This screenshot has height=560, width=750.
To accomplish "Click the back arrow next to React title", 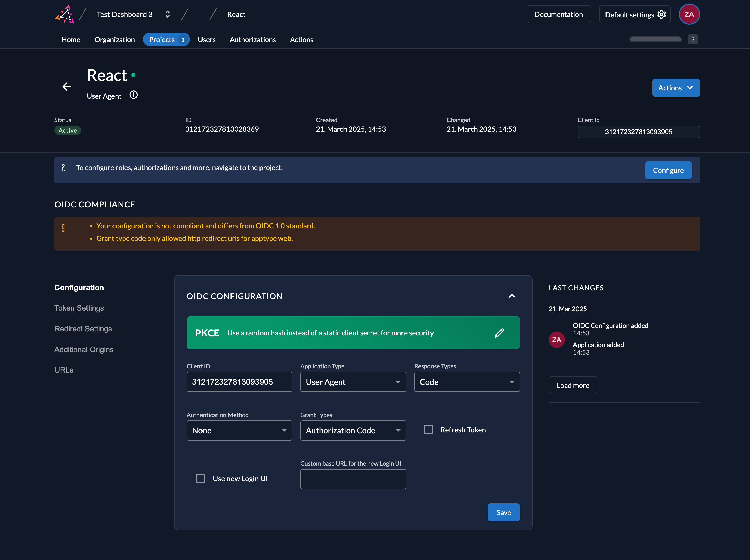I will [x=67, y=87].
